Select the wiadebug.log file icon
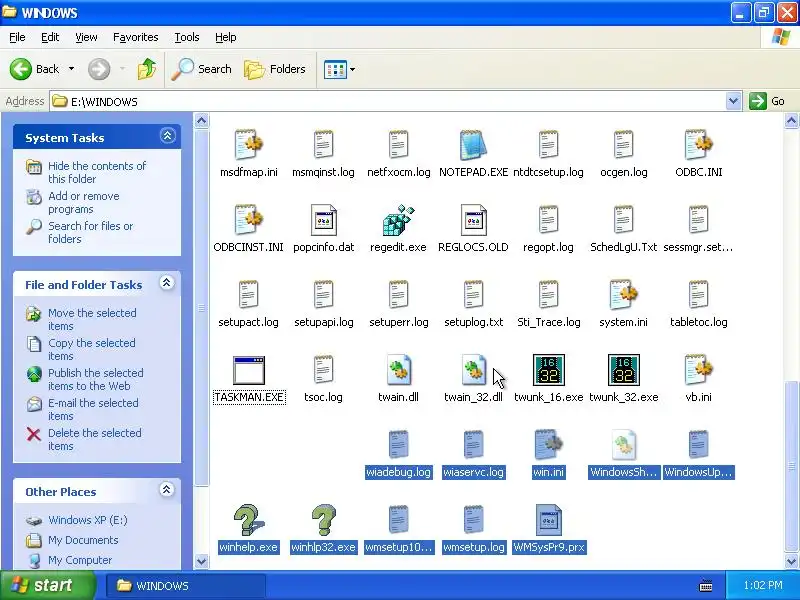This screenshot has width=800, height=600. (x=398, y=445)
